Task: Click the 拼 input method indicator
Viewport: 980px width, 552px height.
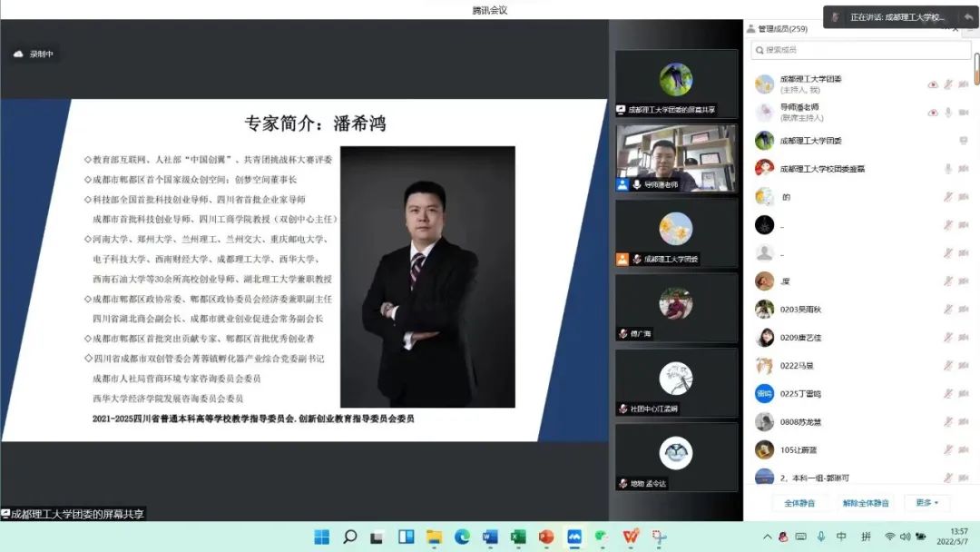Action: (x=867, y=537)
